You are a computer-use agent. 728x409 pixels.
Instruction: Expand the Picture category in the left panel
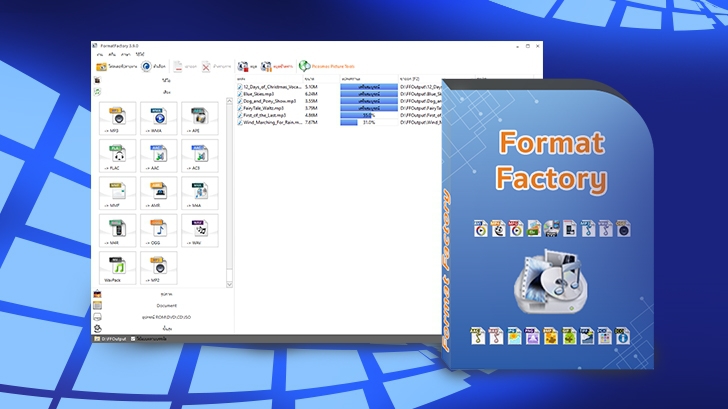(x=162, y=294)
